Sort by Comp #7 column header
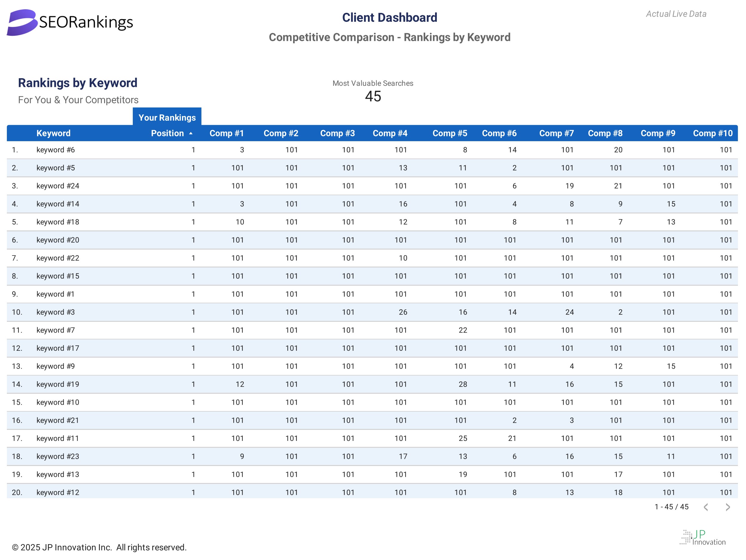 point(556,133)
